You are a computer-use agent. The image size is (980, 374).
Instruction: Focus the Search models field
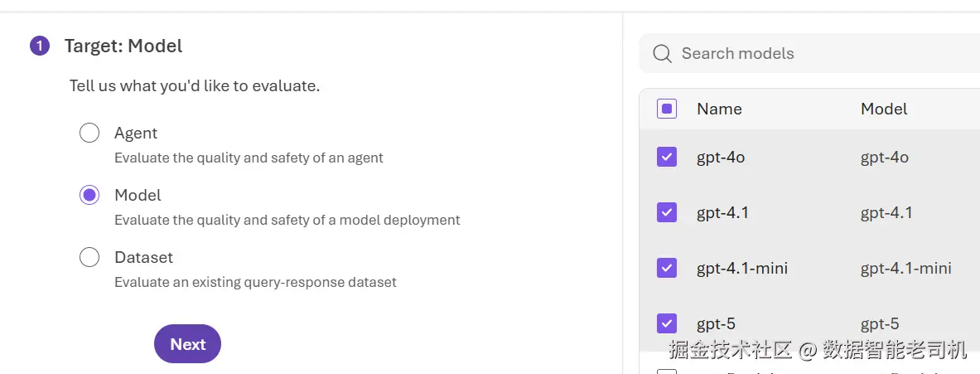pos(809,53)
